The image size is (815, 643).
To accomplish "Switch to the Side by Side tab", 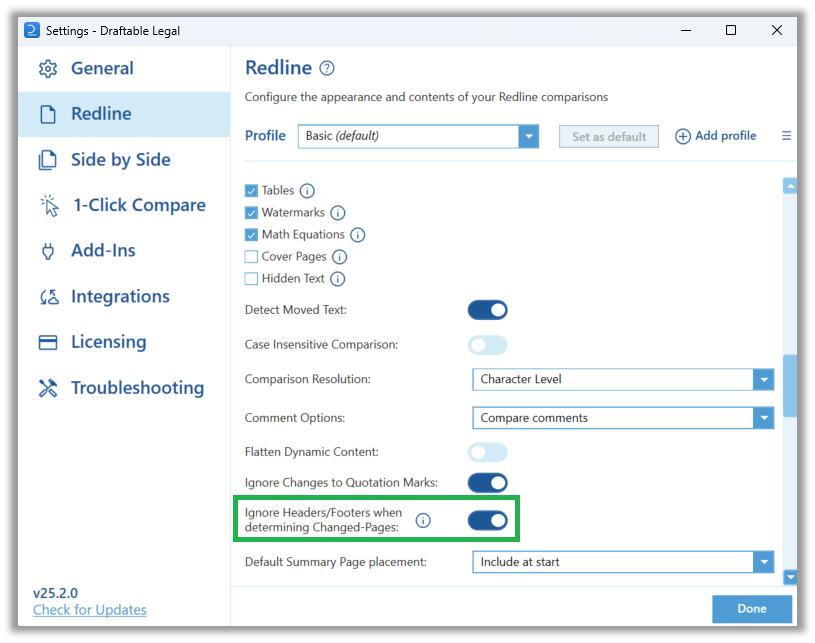I will (124, 160).
